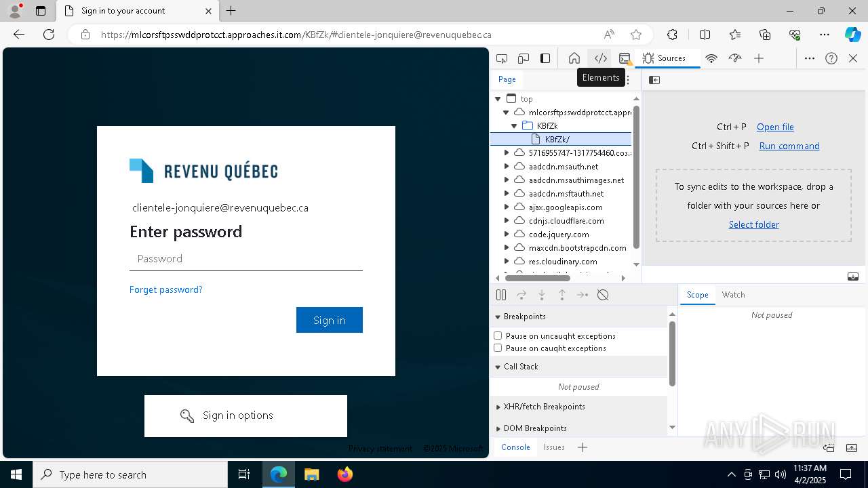Launch Firefox from the taskbar
This screenshot has width=868, height=488.
[x=345, y=474]
